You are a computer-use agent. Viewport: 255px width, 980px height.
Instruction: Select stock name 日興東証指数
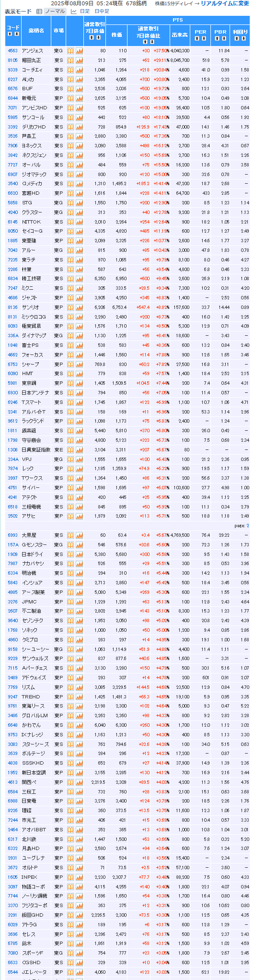click(36, 450)
